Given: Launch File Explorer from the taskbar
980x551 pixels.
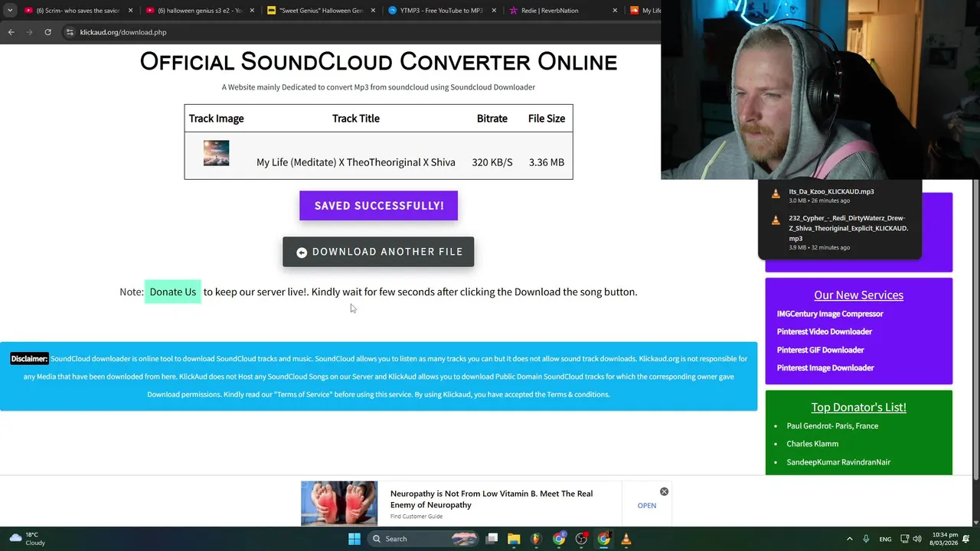Looking at the screenshot, I should pyautogui.click(x=514, y=539).
